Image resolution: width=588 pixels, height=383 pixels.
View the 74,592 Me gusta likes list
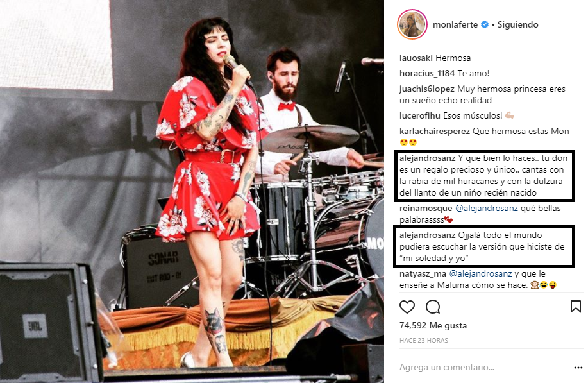point(433,326)
